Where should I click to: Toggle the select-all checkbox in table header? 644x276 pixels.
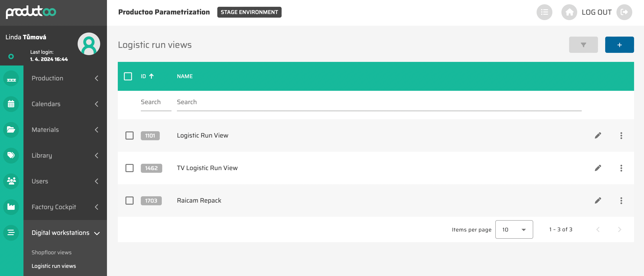coord(128,76)
